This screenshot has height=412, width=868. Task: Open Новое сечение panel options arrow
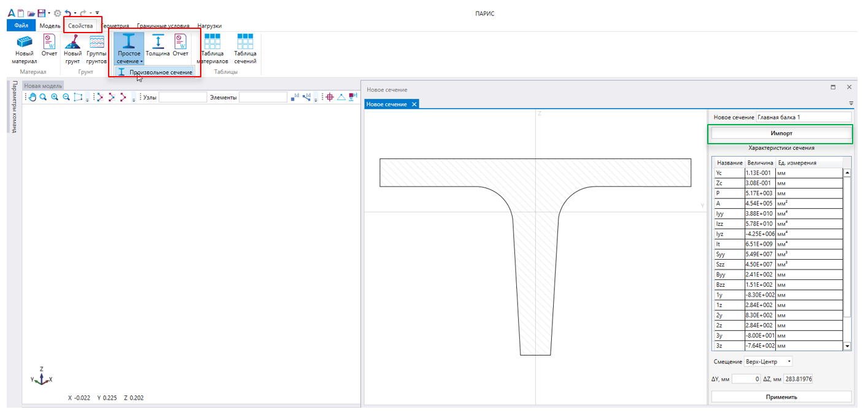point(851,104)
